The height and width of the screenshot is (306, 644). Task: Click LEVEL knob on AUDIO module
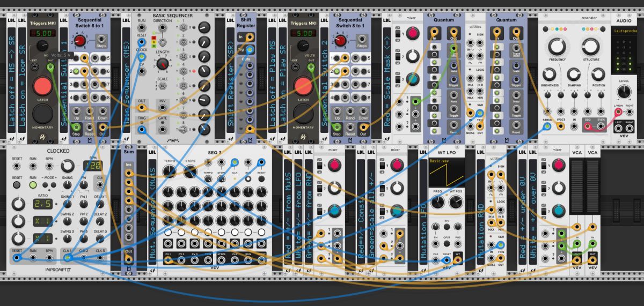point(623,92)
